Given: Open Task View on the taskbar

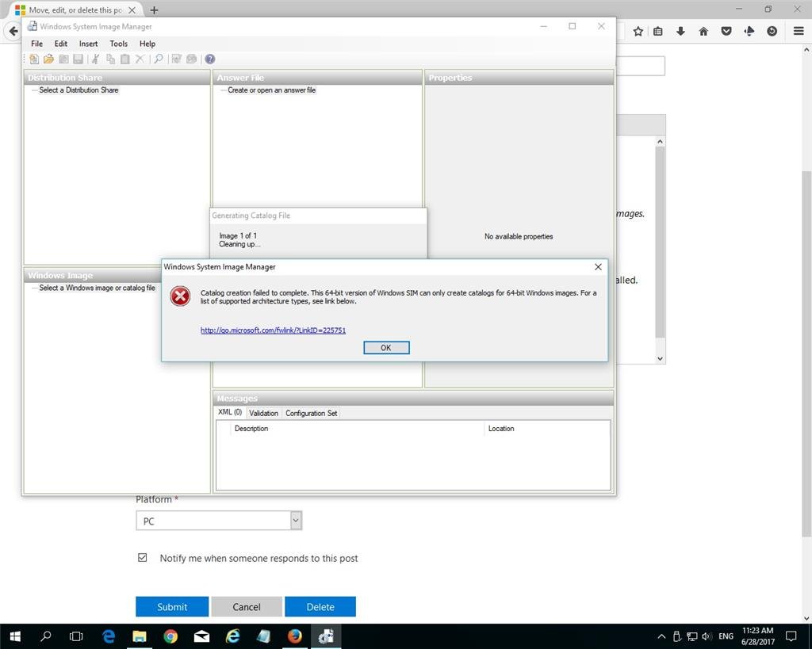Looking at the screenshot, I should click(76, 636).
